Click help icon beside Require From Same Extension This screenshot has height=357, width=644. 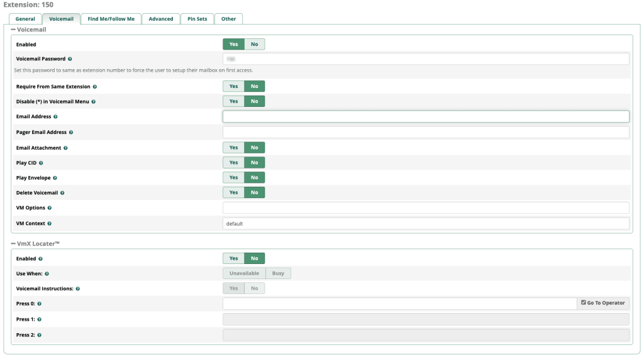point(94,87)
